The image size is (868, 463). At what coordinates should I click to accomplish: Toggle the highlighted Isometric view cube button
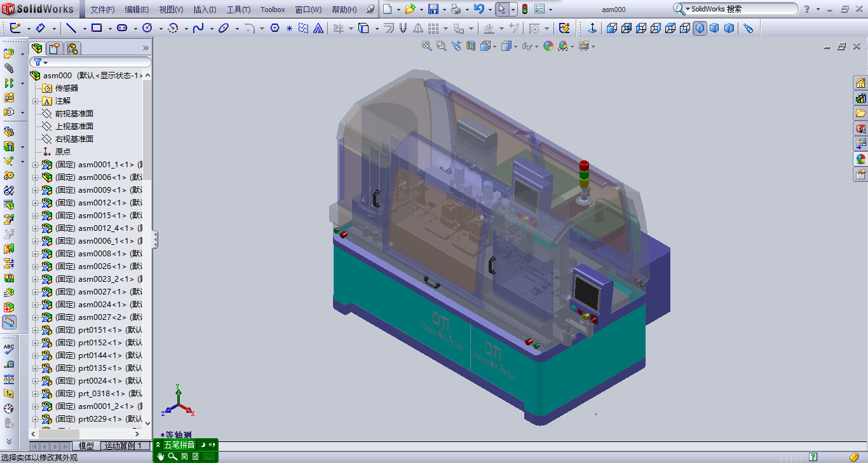coord(700,28)
